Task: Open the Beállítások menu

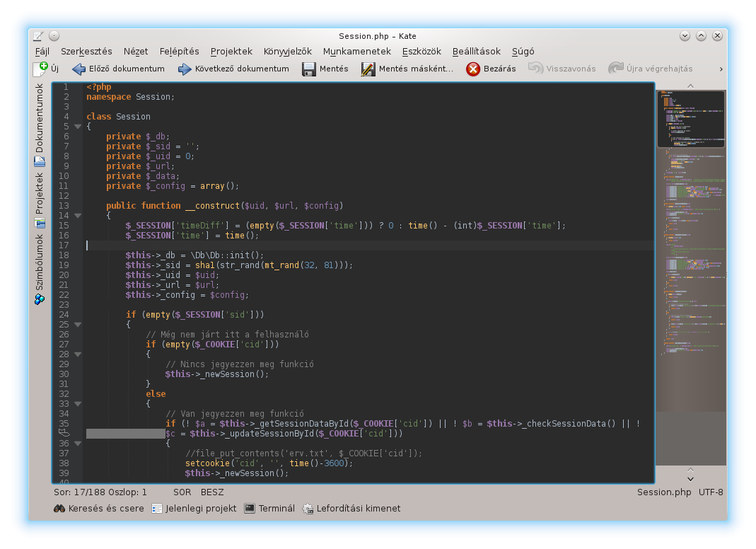Action: (477, 51)
